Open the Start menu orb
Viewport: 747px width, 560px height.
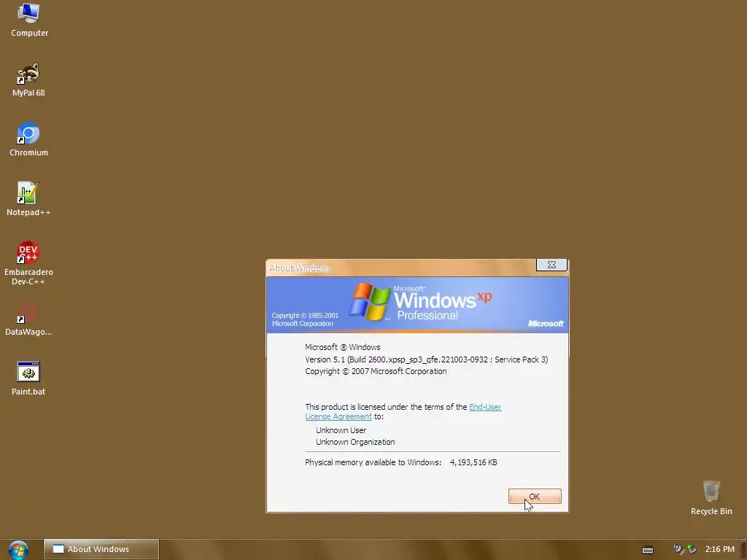(18, 550)
